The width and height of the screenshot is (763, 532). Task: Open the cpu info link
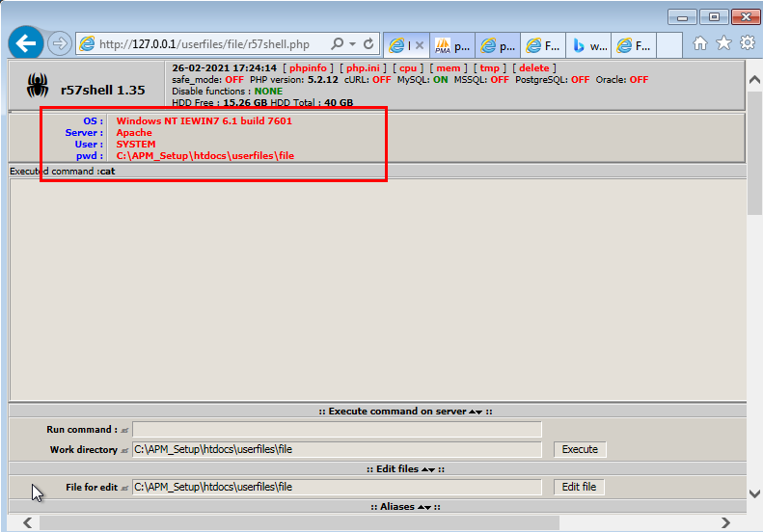(408, 68)
